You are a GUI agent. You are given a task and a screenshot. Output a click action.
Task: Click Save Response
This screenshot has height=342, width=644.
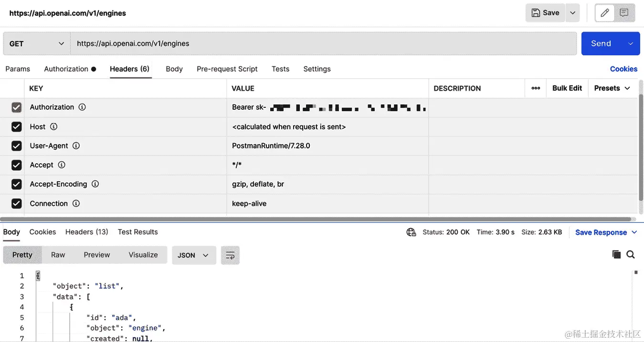pos(601,232)
